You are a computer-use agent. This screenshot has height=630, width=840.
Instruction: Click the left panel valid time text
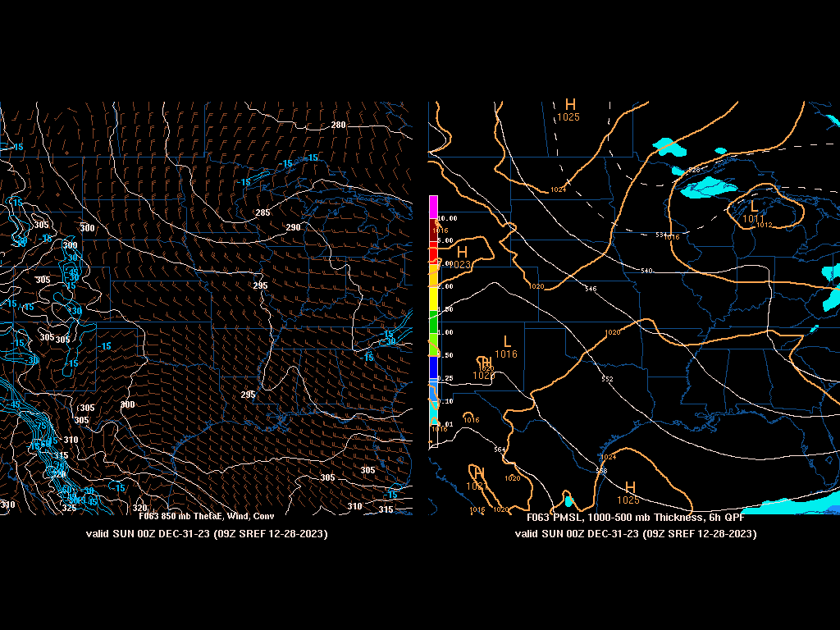pyautogui.click(x=207, y=534)
